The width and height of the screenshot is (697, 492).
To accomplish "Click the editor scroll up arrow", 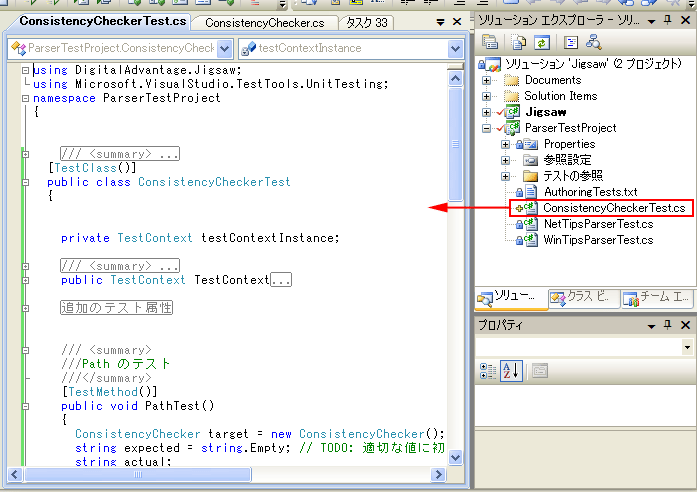I will click(x=455, y=79).
